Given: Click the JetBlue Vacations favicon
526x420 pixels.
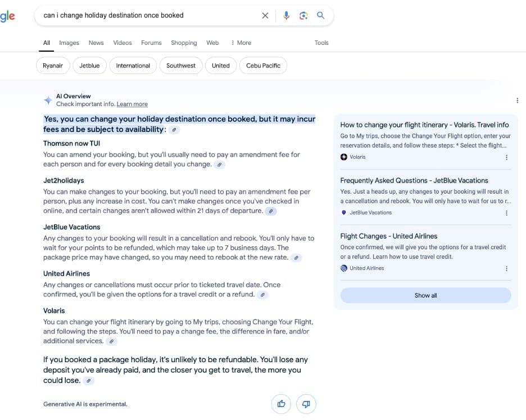Looking at the screenshot, I should (x=344, y=212).
